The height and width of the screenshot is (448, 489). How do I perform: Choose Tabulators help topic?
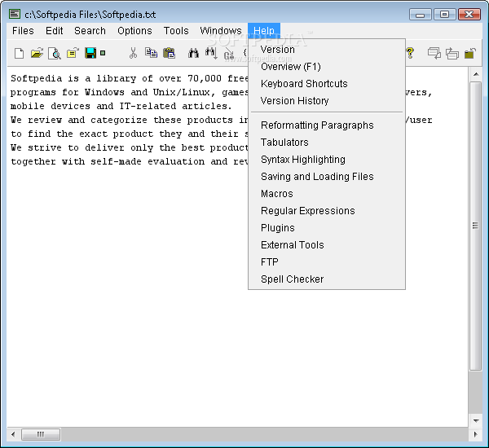click(327, 143)
